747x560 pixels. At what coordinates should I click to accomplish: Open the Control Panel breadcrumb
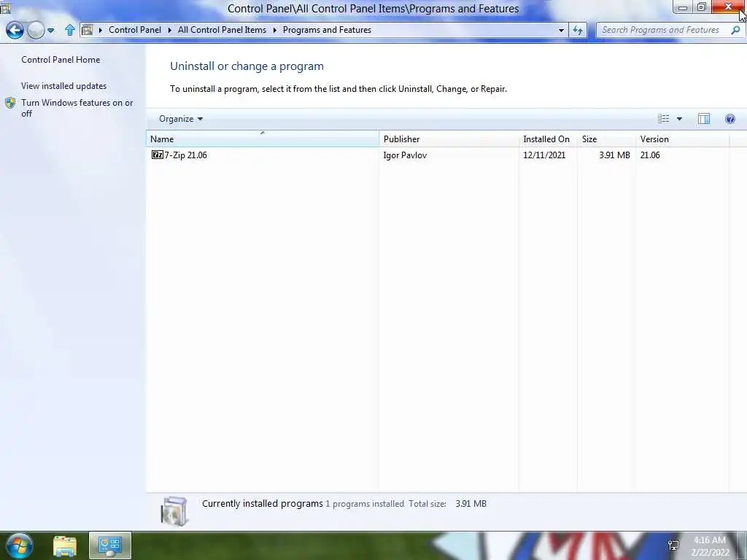click(135, 29)
